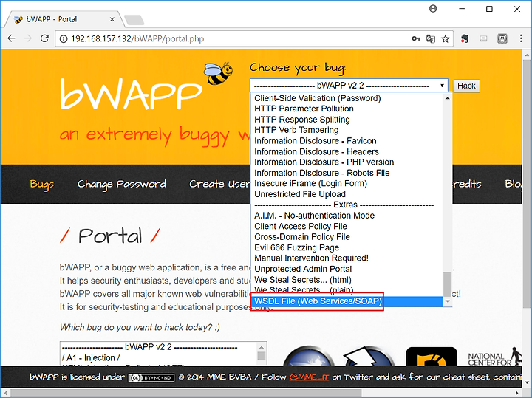Open the Chrome three-dot menu
532x398 pixels.
point(521,38)
